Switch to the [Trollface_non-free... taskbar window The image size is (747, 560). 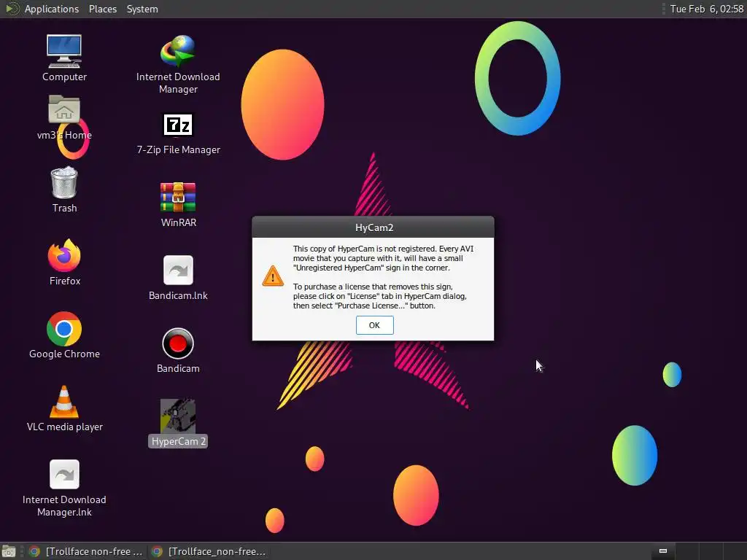tap(208, 551)
